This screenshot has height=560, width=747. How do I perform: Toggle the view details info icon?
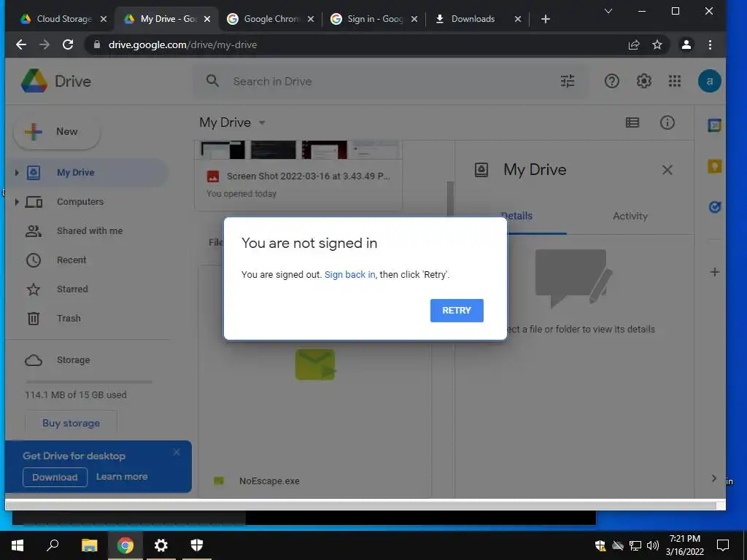coord(667,122)
